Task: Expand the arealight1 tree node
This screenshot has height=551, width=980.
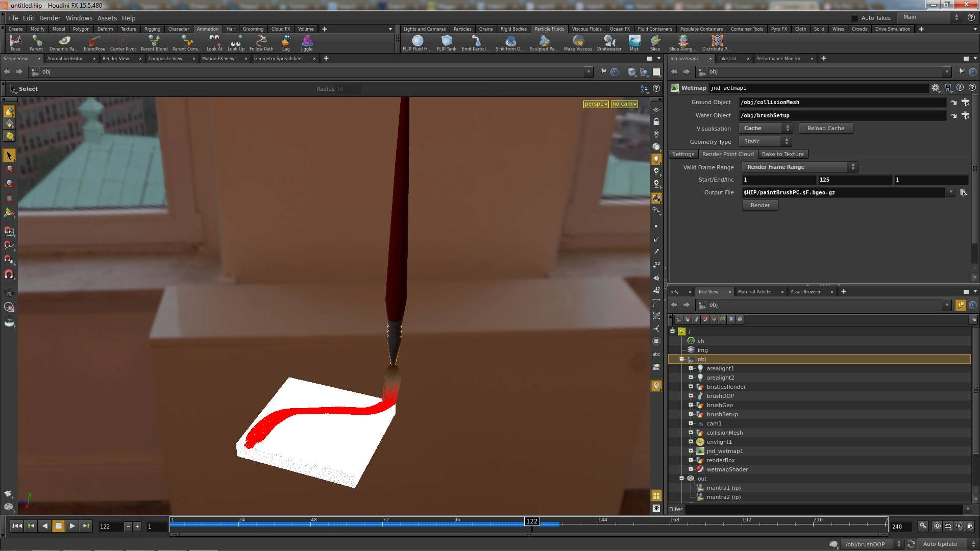Action: (x=691, y=368)
